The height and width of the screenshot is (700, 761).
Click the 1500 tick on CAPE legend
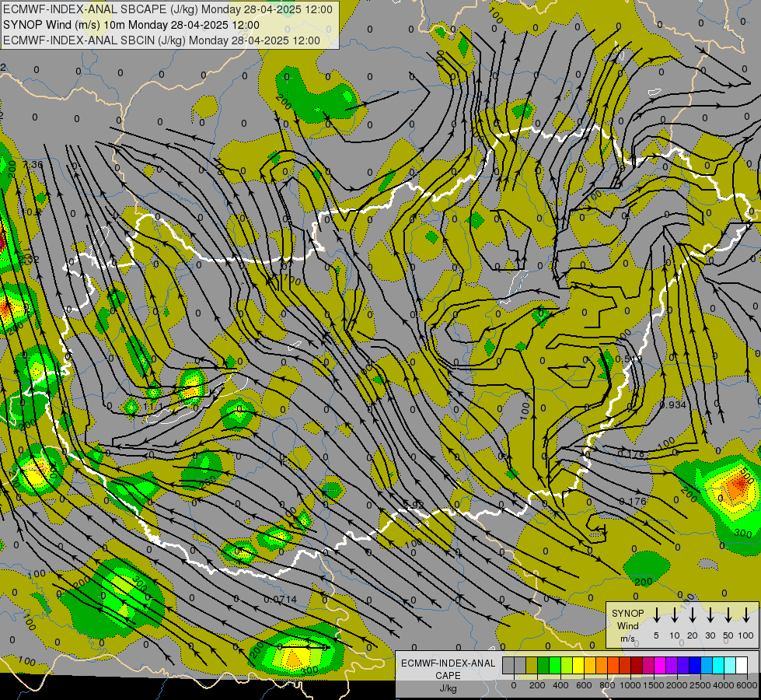pos(654,685)
